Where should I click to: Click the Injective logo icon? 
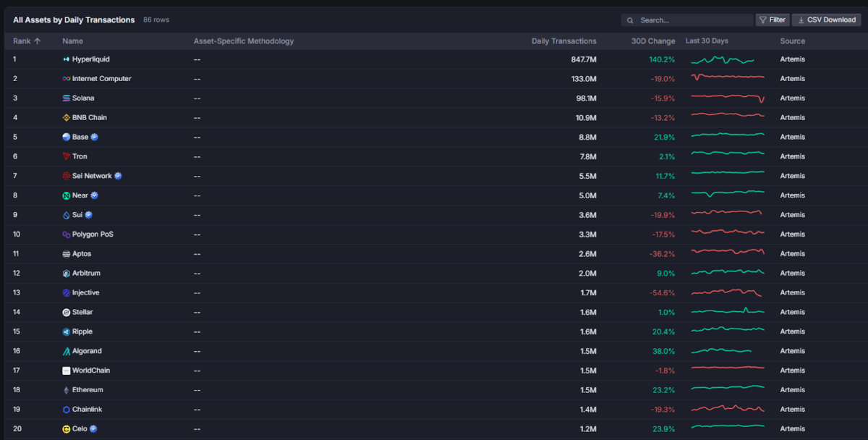[x=67, y=293]
